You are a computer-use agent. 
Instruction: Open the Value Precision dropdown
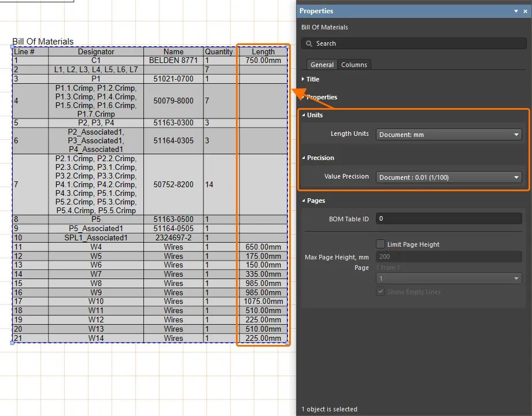coord(449,177)
